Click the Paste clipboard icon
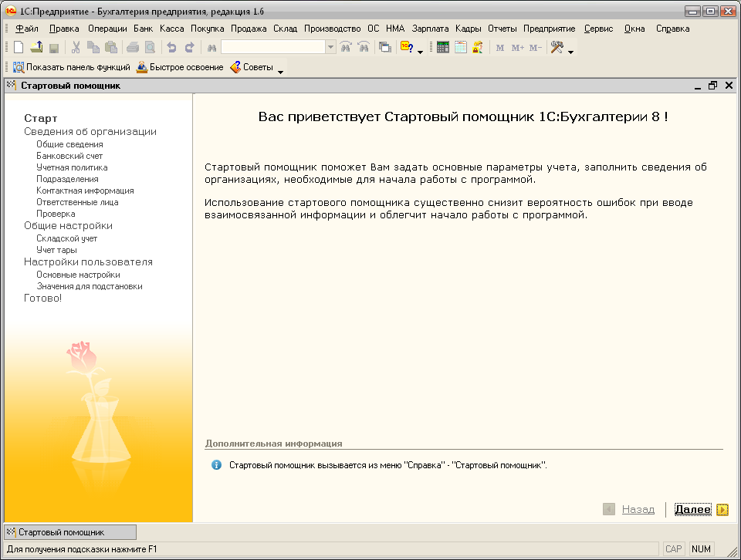This screenshot has height=560, width=741. pyautogui.click(x=111, y=47)
